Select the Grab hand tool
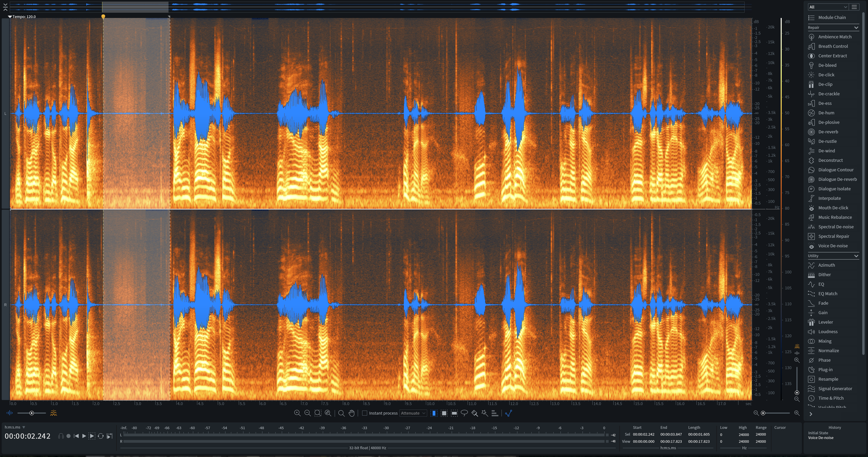 pos(351,413)
